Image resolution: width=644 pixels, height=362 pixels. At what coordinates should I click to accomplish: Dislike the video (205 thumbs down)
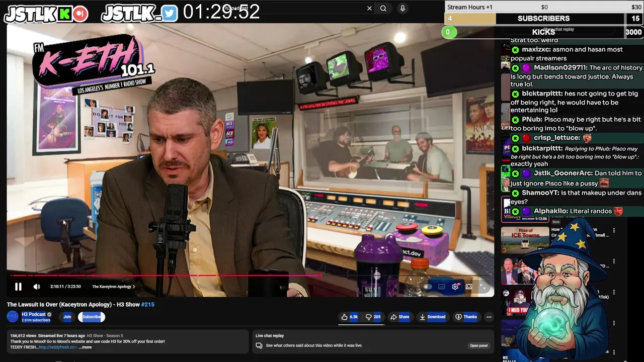(373, 317)
